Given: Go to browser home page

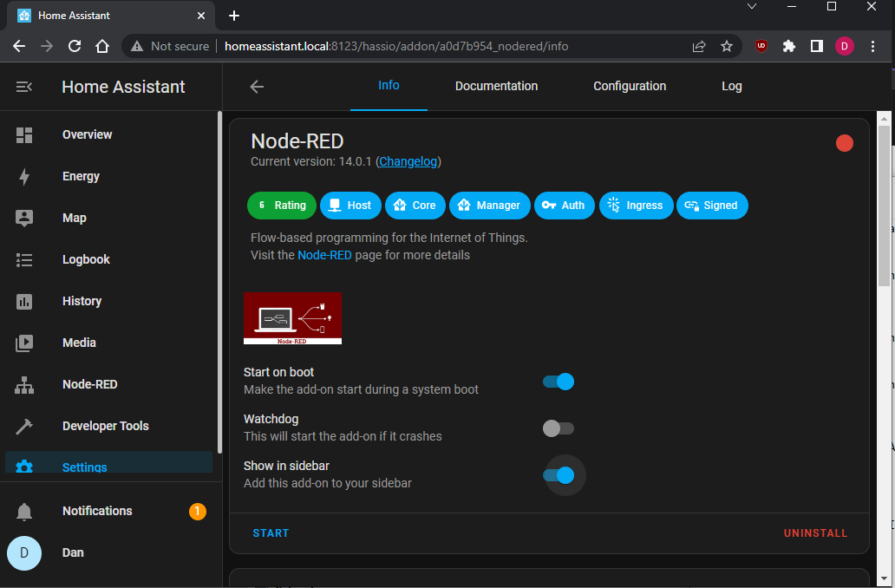Looking at the screenshot, I should 102,46.
